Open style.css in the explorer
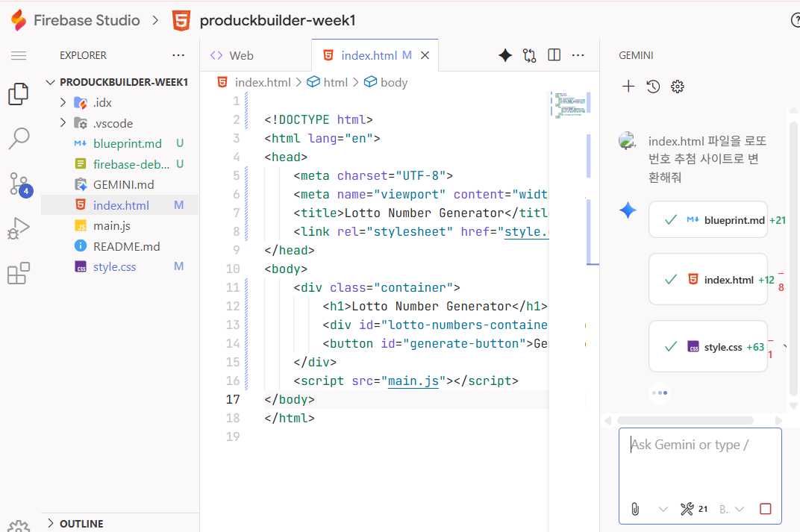 point(119,267)
